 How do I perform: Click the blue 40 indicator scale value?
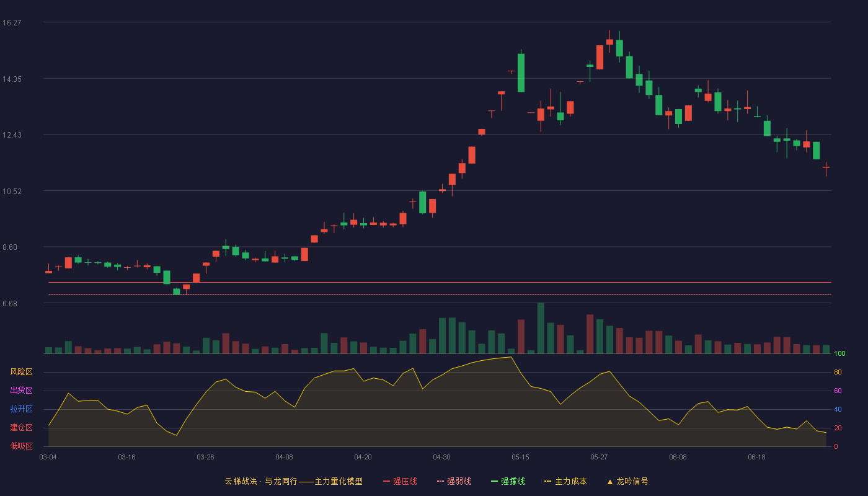click(838, 410)
